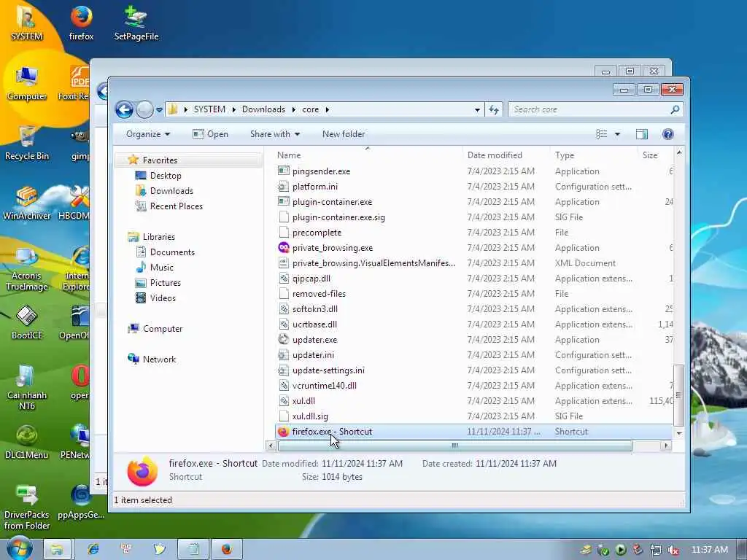The height and width of the screenshot is (560, 747).
Task: Open the address bar history dropdown
Action: [x=477, y=109]
